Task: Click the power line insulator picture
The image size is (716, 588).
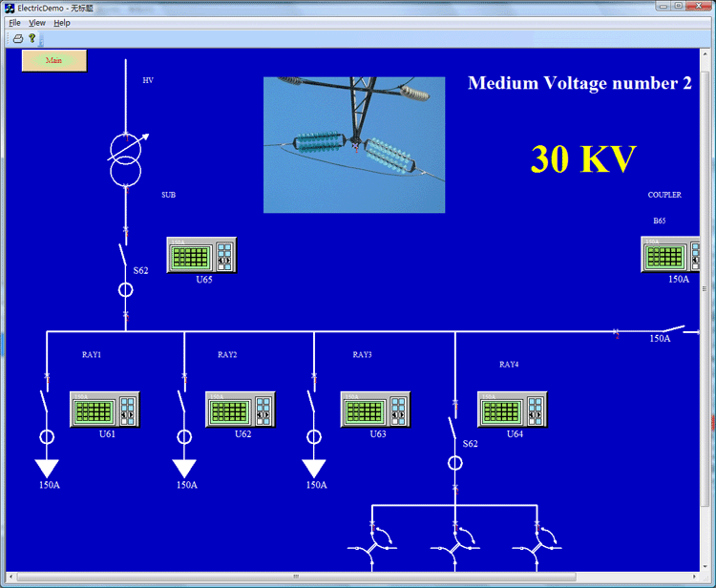Action: [354, 145]
